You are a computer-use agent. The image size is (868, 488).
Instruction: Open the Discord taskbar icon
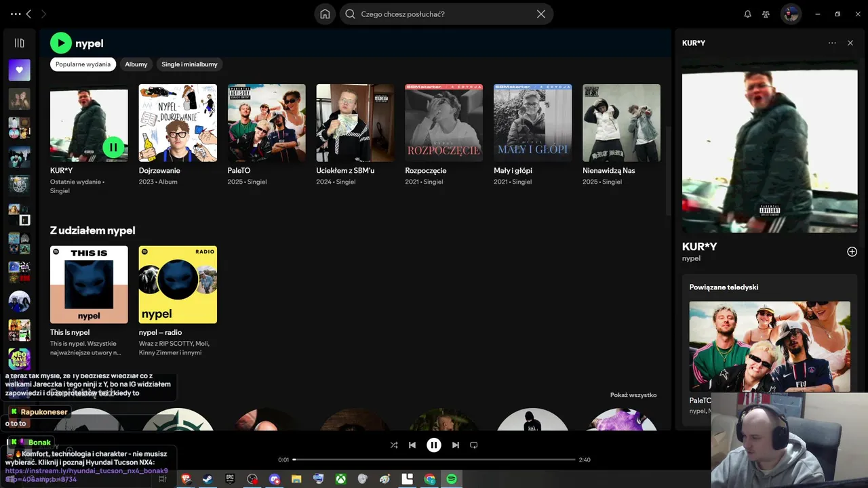(x=274, y=479)
